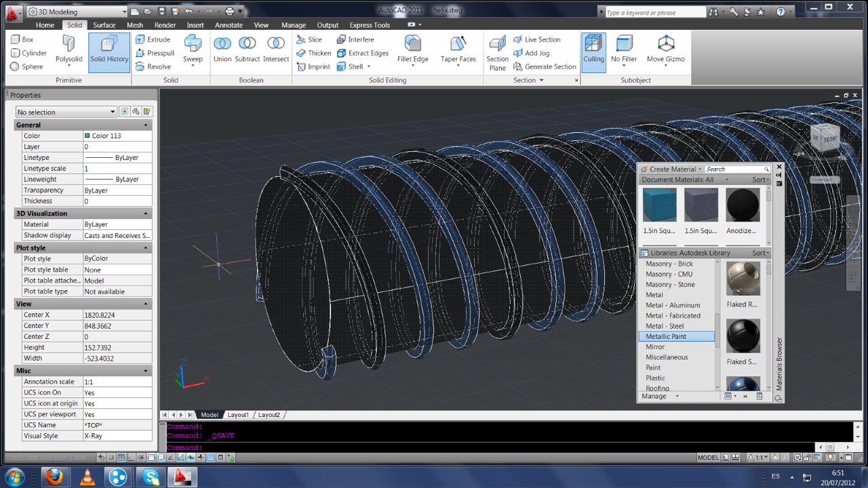Click the Presspull tool

click(155, 53)
